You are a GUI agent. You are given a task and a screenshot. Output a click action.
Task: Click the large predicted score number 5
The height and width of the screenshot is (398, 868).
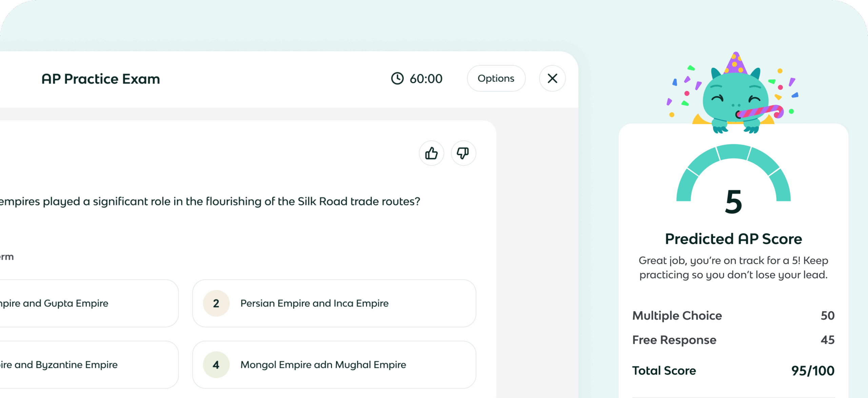733,202
